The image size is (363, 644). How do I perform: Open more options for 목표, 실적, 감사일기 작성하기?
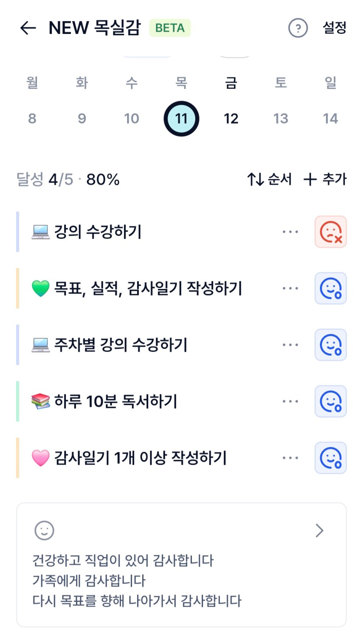(x=290, y=289)
